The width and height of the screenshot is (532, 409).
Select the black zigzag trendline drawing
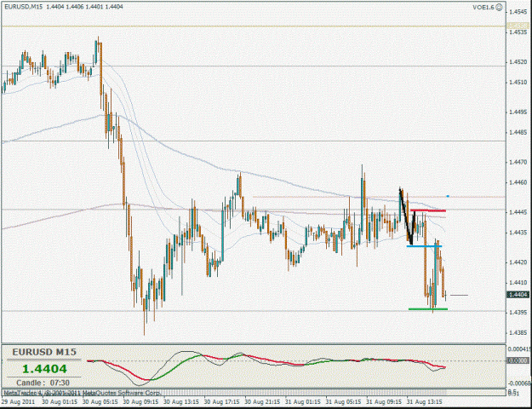(407, 216)
